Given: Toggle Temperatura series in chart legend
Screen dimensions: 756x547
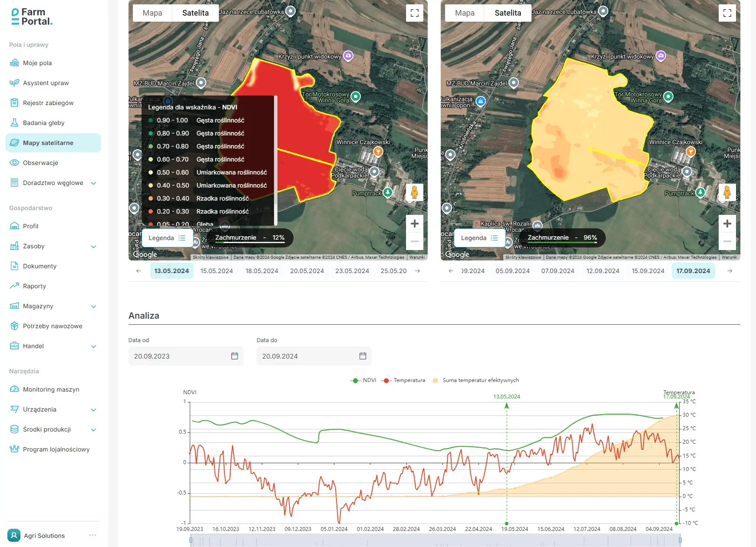Looking at the screenshot, I should [403, 380].
